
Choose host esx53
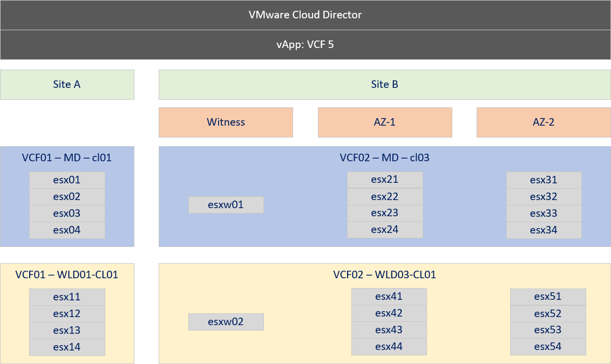548,330
